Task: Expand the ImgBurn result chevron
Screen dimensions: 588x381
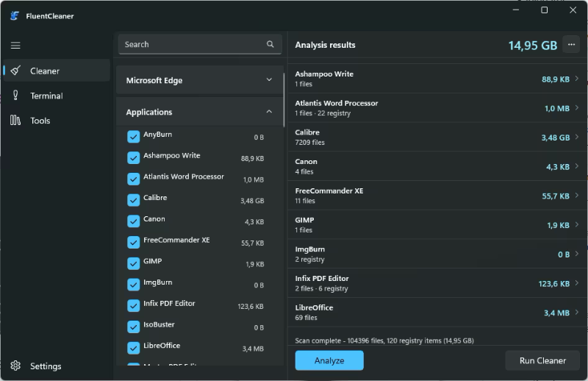Action: pyautogui.click(x=577, y=254)
